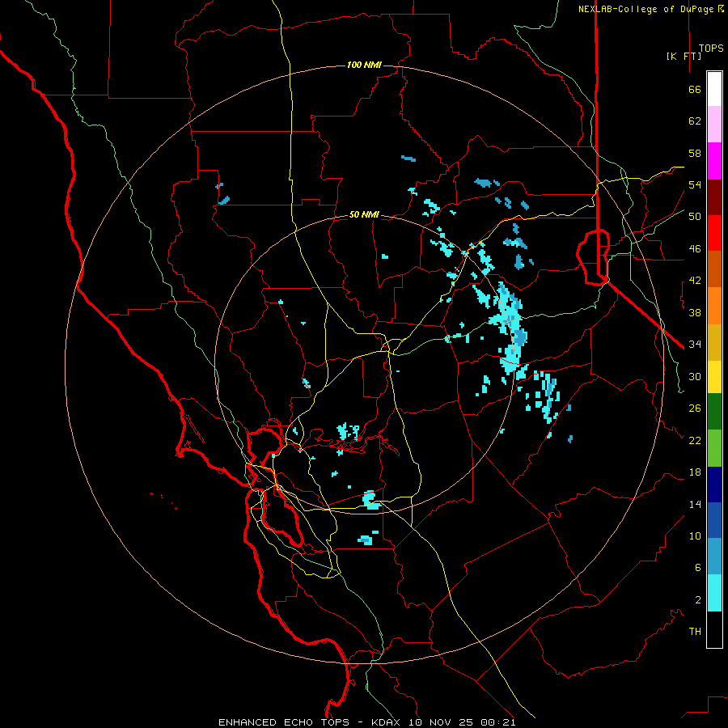Viewport: 728px width, 728px height.
Task: Click the TH threshold label on legend
Action: point(695,632)
